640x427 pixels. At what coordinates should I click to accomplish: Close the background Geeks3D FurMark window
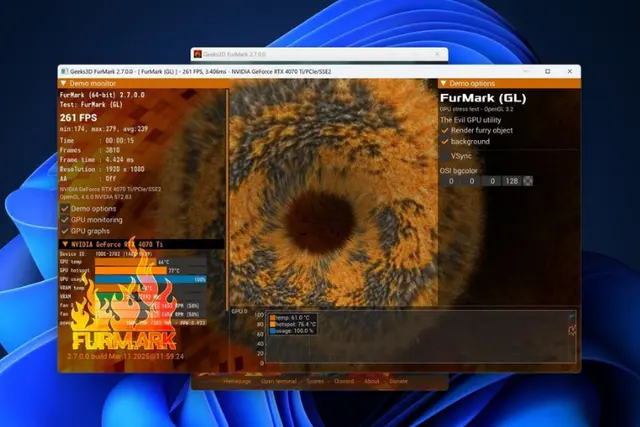(x=437, y=54)
